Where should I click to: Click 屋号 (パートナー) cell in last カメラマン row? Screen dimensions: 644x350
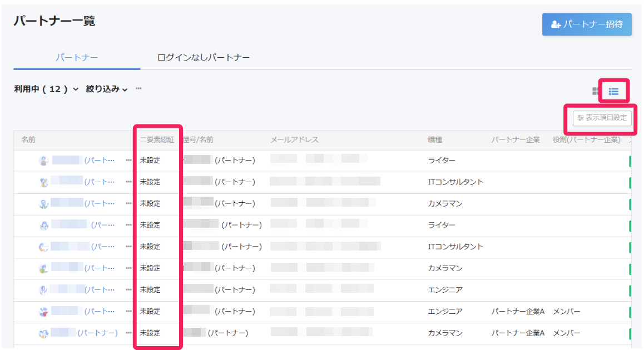tap(216, 333)
